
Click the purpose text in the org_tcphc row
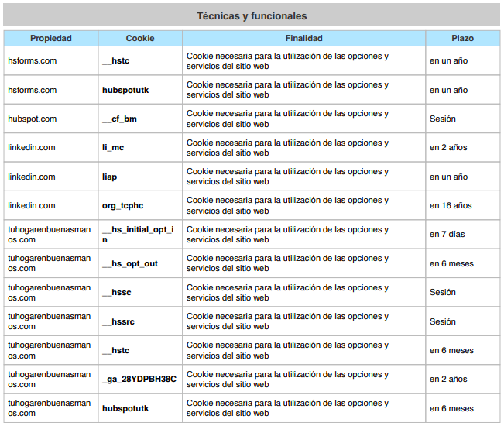pyautogui.click(x=287, y=205)
